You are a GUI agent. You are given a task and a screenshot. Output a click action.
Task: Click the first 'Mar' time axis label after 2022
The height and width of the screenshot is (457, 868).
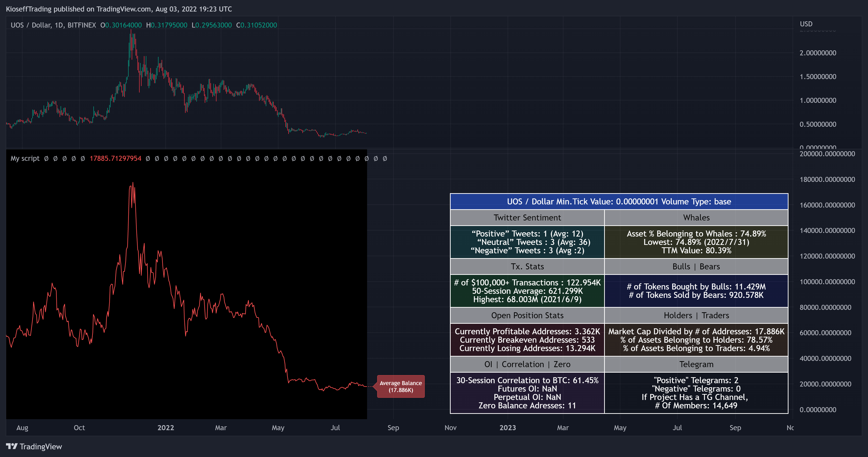click(221, 428)
